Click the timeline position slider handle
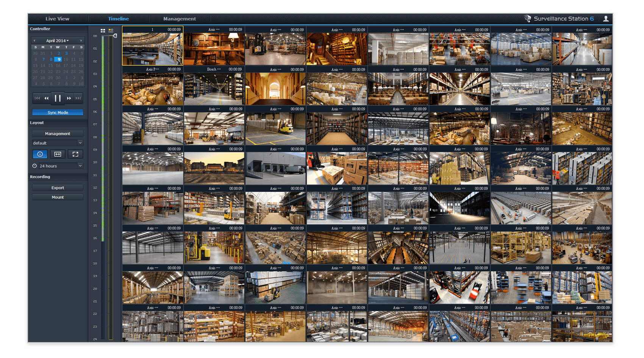The image size is (644, 358). tap(115, 36)
